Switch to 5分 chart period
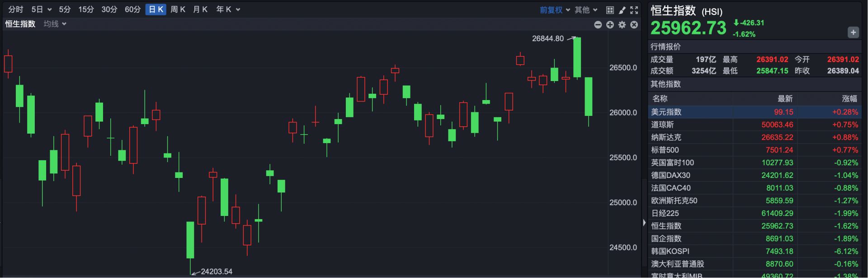Screen dimensions: 868x278 pos(65,10)
